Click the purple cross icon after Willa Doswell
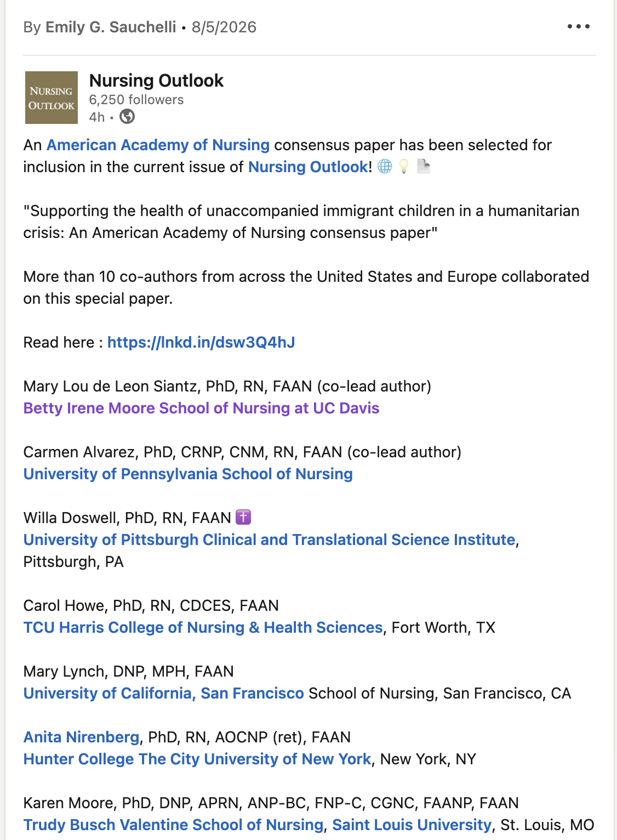The image size is (617, 840). click(243, 517)
